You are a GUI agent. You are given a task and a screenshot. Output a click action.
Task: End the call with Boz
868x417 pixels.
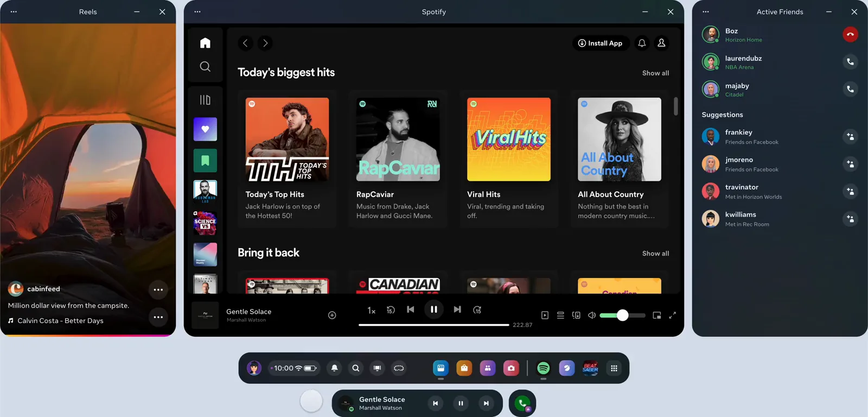tap(850, 34)
